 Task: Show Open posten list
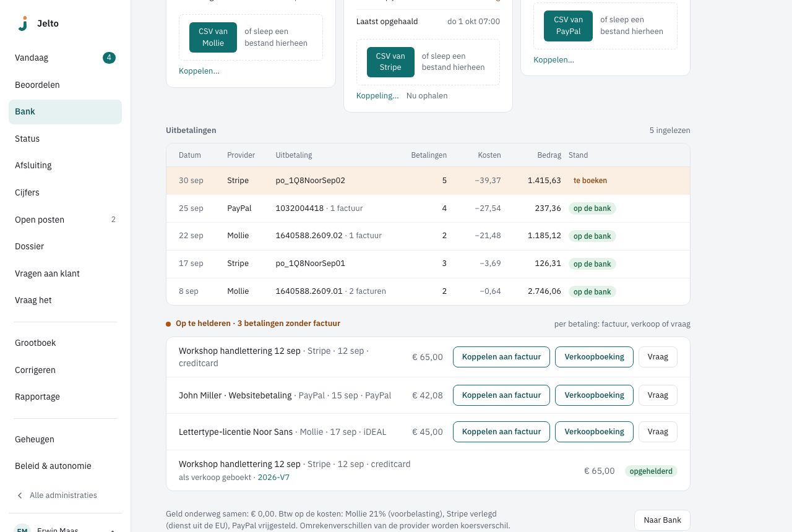coord(65,220)
